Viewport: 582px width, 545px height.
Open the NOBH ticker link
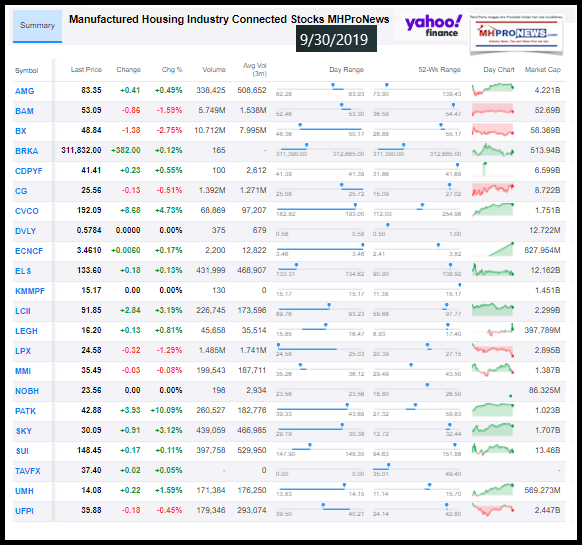pos(27,391)
